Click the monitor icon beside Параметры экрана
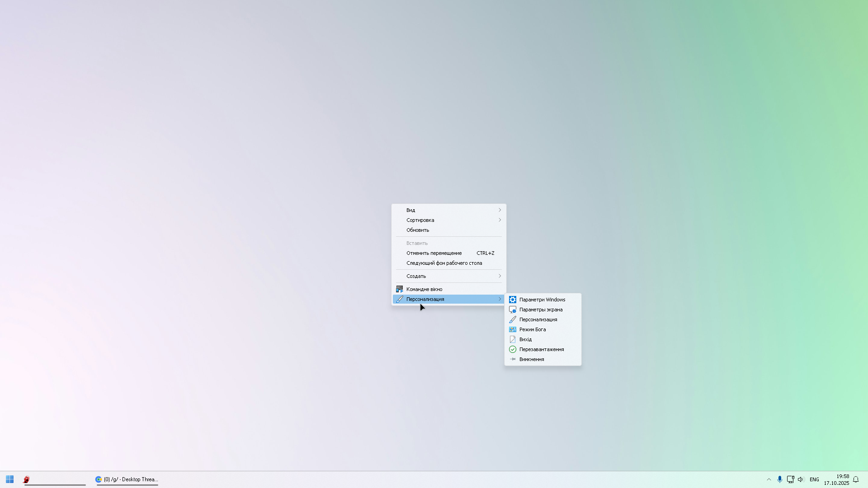The width and height of the screenshot is (868, 488). coord(512,310)
